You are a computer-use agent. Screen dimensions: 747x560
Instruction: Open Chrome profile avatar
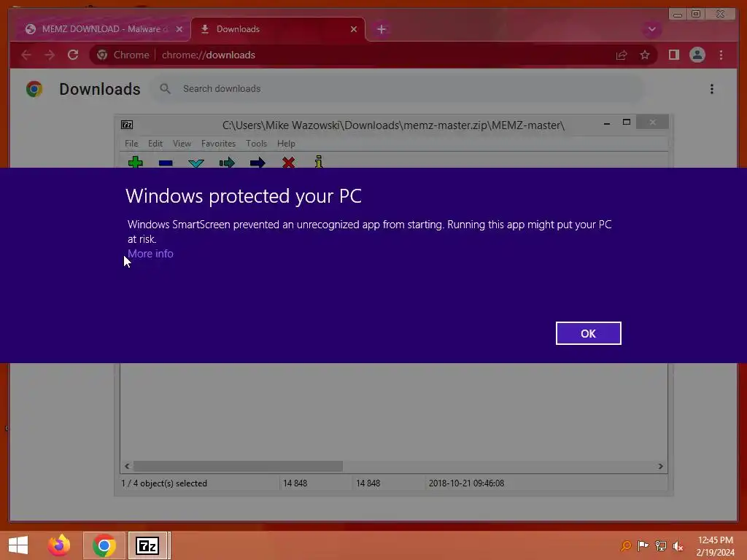point(697,55)
